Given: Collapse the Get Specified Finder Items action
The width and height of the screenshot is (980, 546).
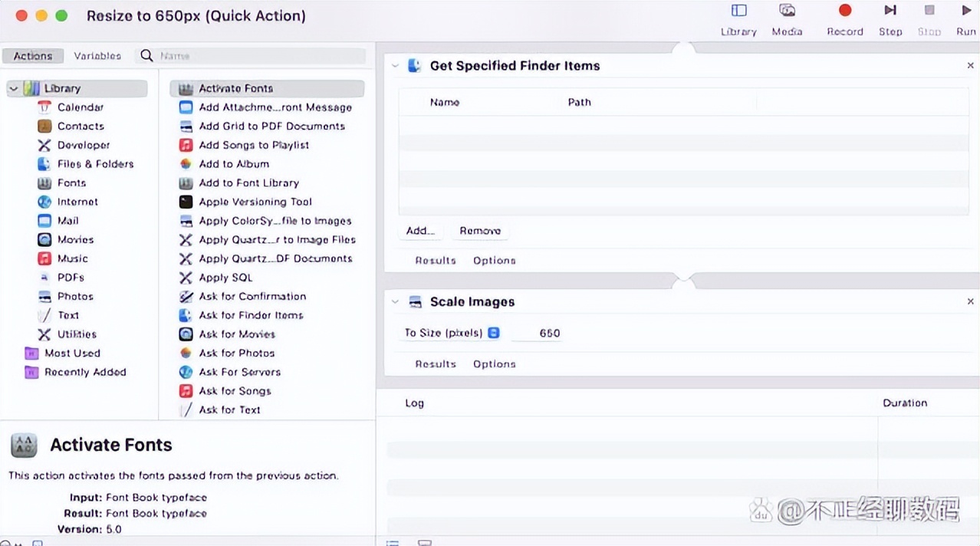Looking at the screenshot, I should [396, 66].
